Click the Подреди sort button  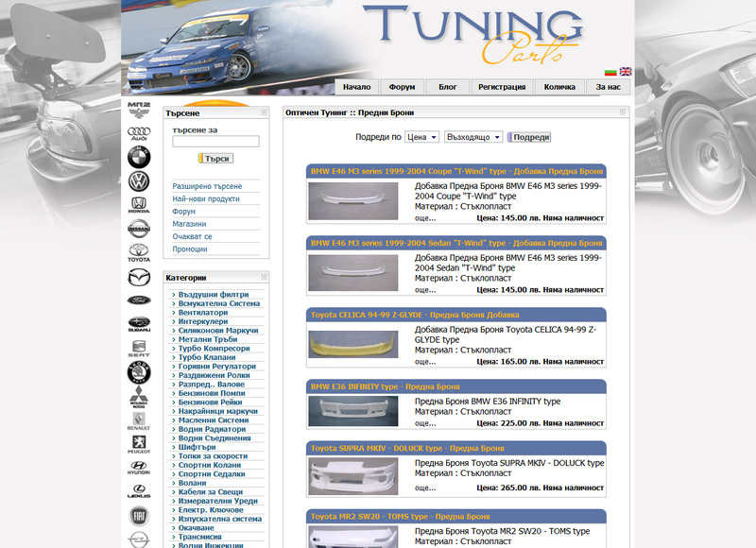(x=529, y=137)
